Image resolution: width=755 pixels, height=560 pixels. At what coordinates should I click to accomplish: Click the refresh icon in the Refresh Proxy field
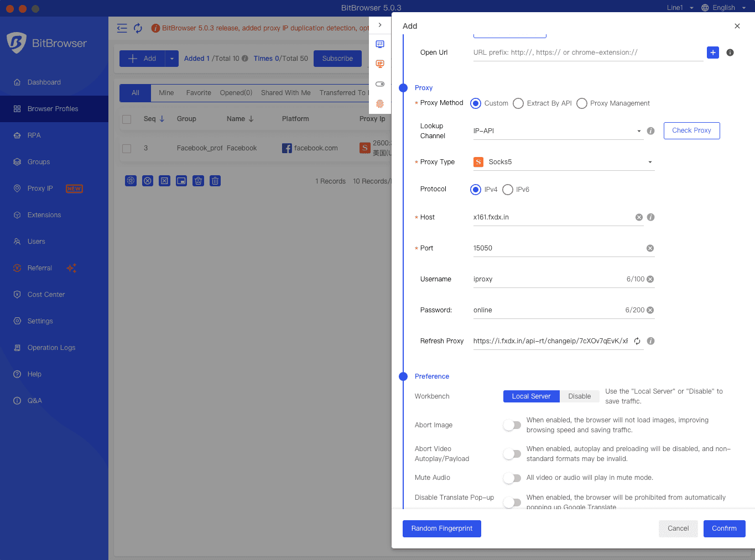tap(637, 341)
